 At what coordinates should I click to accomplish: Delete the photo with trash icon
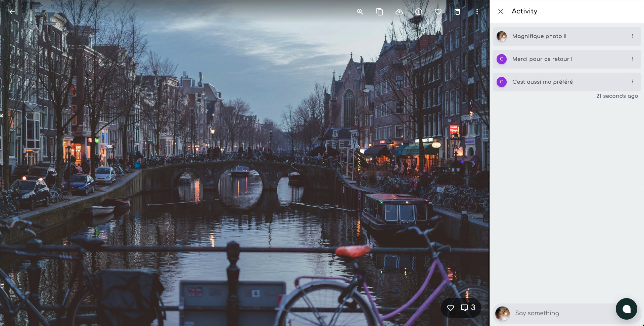(458, 12)
